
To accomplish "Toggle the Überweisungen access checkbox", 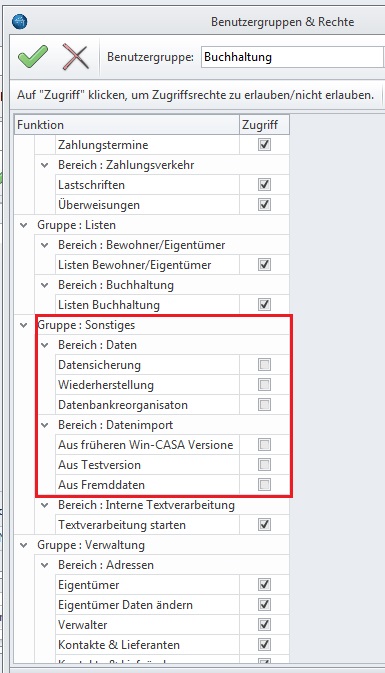I will coord(264,205).
